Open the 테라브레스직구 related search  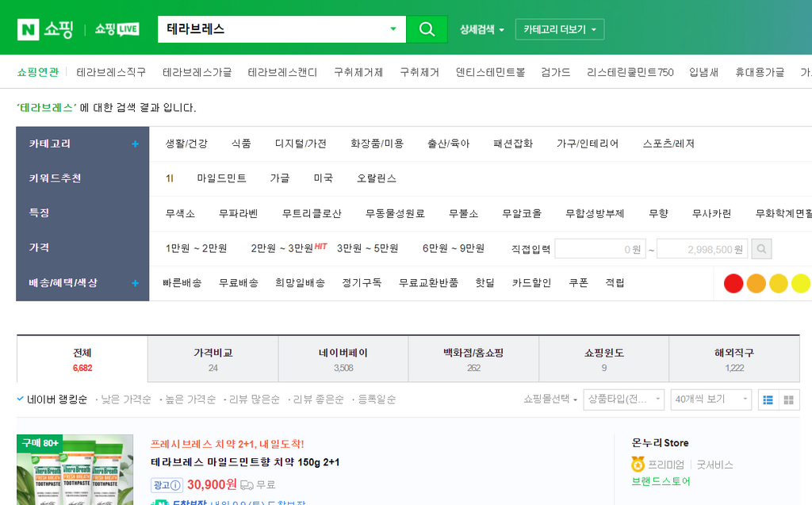pyautogui.click(x=111, y=72)
